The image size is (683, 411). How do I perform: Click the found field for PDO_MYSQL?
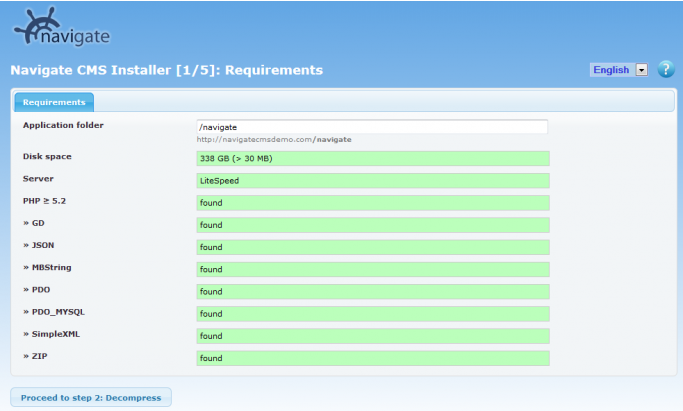[x=373, y=314]
